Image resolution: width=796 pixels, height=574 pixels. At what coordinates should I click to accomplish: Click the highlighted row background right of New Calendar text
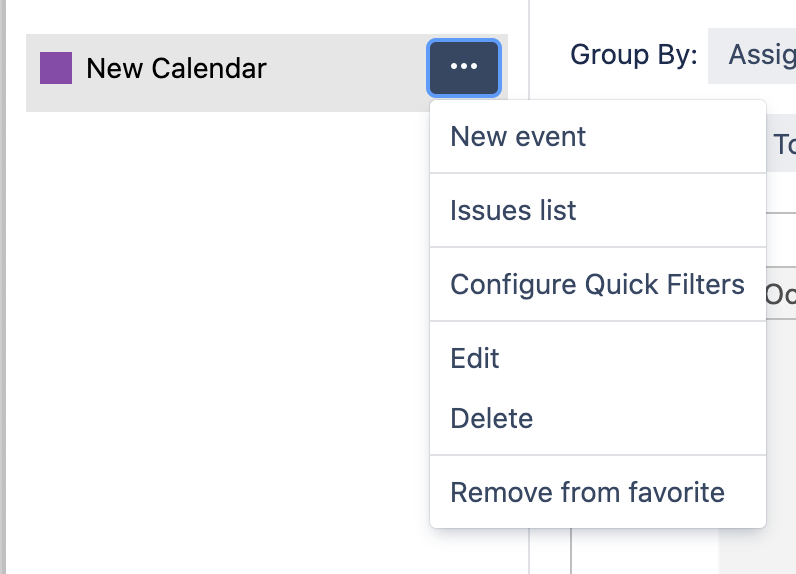click(347, 73)
